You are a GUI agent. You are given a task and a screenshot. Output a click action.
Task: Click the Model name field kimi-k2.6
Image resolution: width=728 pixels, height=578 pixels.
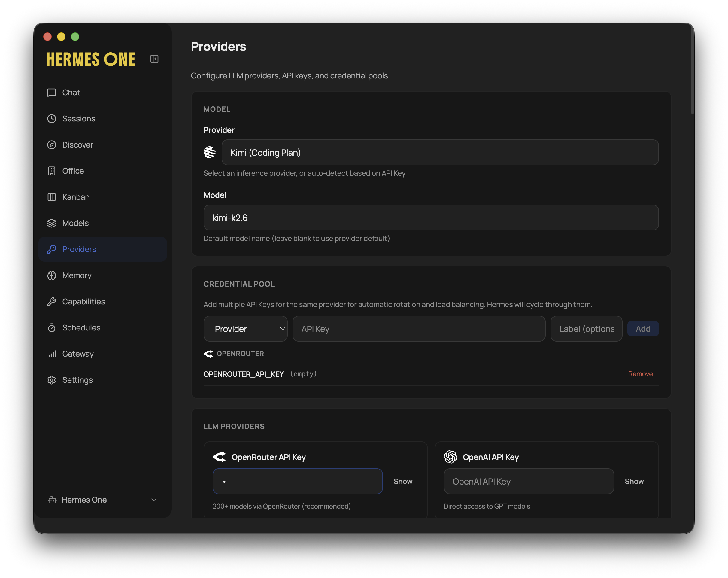pos(431,218)
